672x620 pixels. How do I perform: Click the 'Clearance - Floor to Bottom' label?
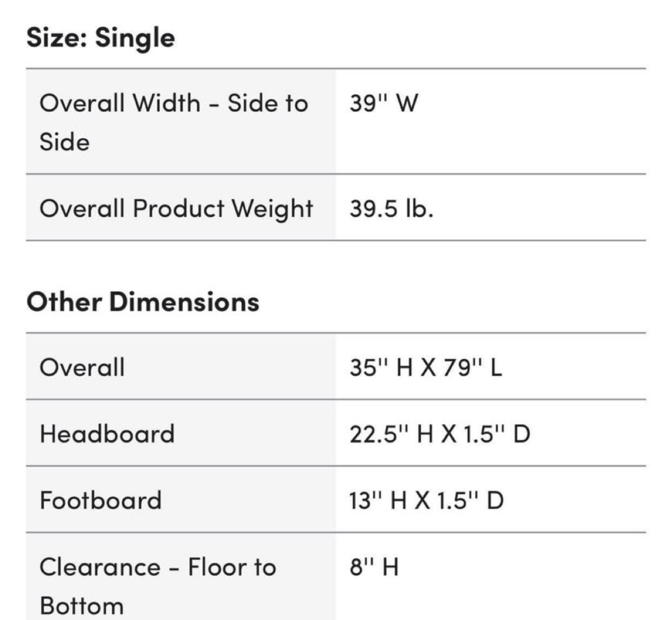click(158, 586)
